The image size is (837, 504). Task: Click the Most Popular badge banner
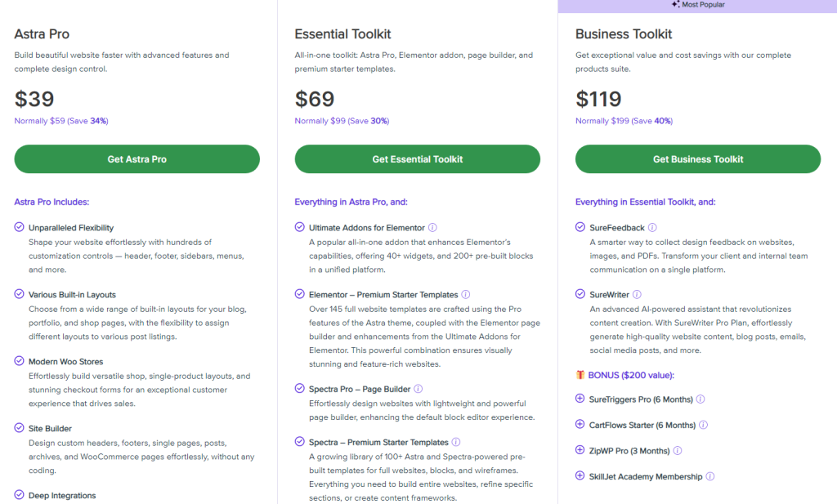(697, 6)
